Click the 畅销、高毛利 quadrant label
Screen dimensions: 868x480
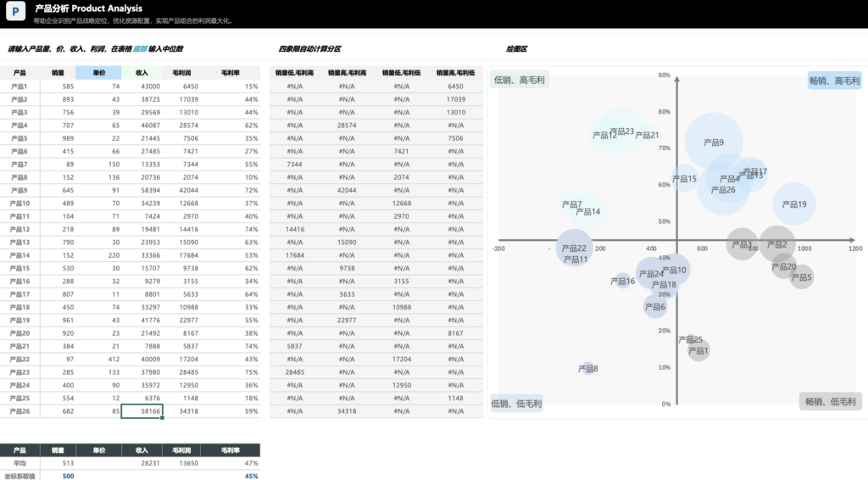(834, 81)
